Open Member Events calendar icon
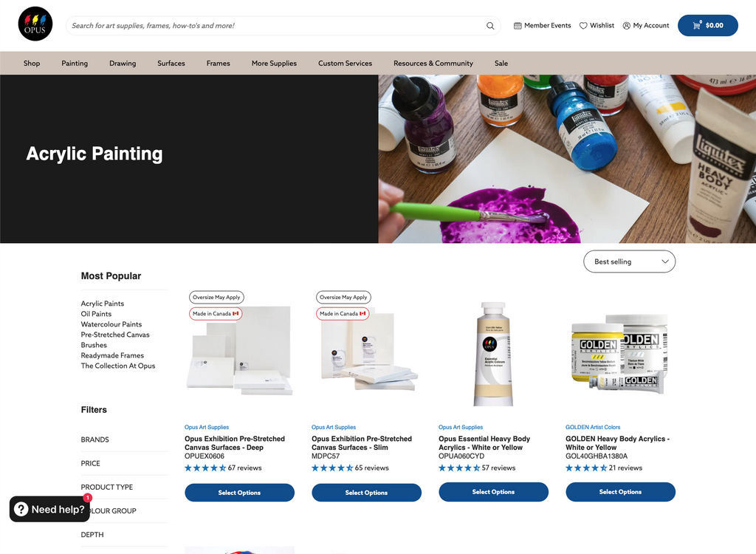756x554 pixels. pos(518,26)
